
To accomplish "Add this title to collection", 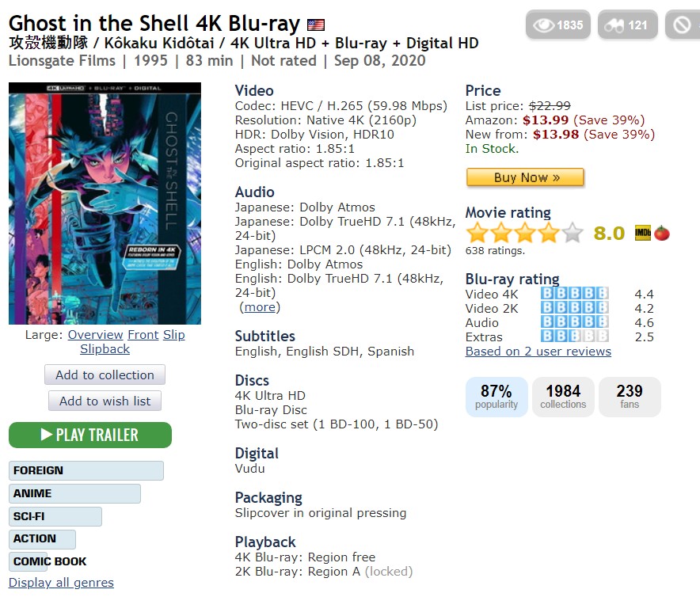I will 105,375.
